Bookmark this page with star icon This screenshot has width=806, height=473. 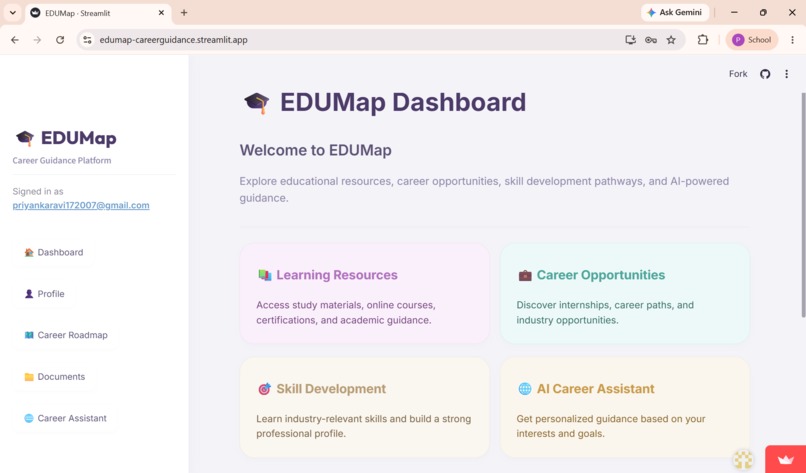[671, 40]
